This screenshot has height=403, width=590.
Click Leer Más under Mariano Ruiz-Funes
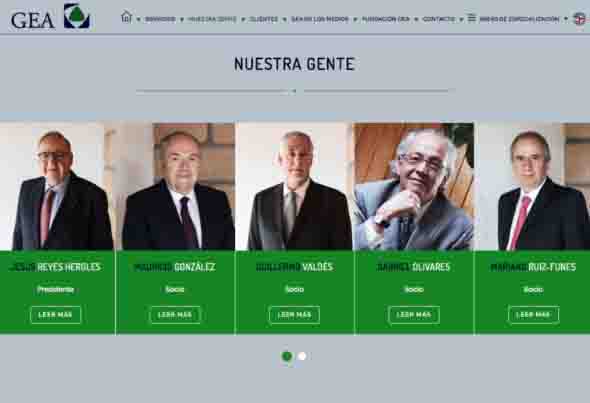533,315
